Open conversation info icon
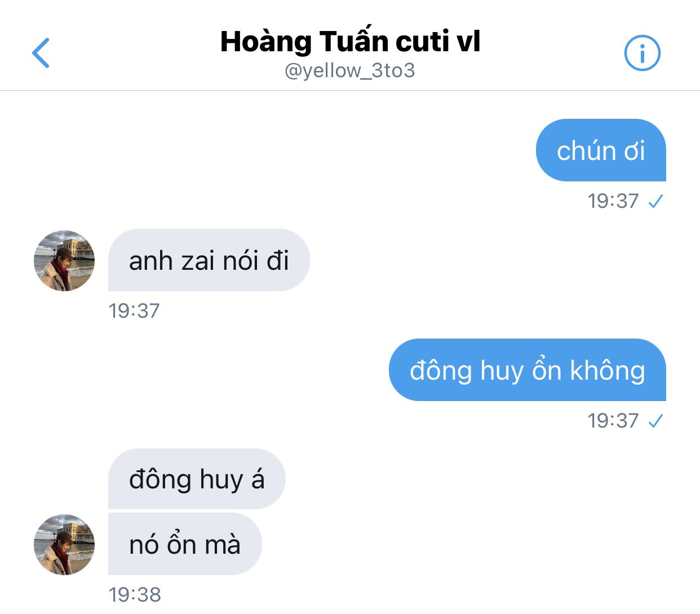700x614 pixels. pos(642,53)
